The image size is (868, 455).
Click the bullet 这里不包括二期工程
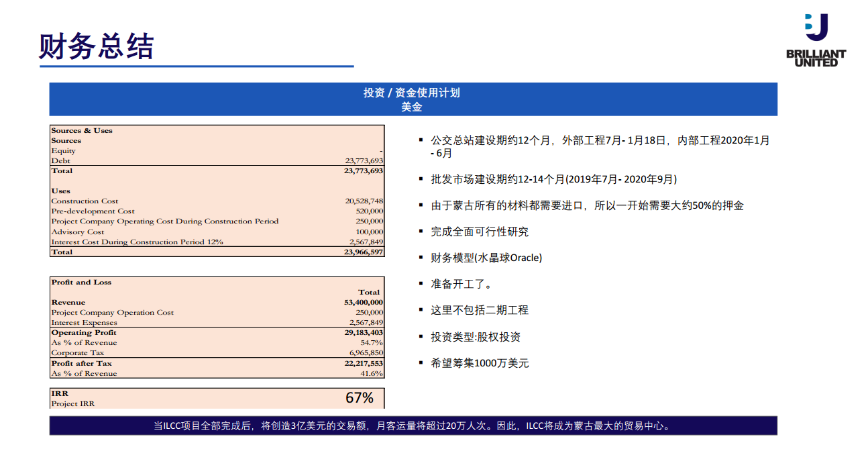[x=480, y=310]
